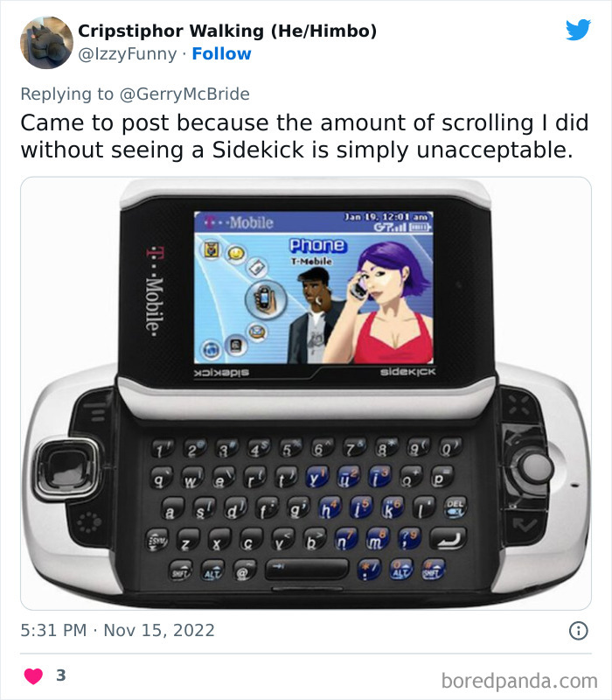
Task: Toggle the like heart on the tweet
Action: pyautogui.click(x=33, y=675)
